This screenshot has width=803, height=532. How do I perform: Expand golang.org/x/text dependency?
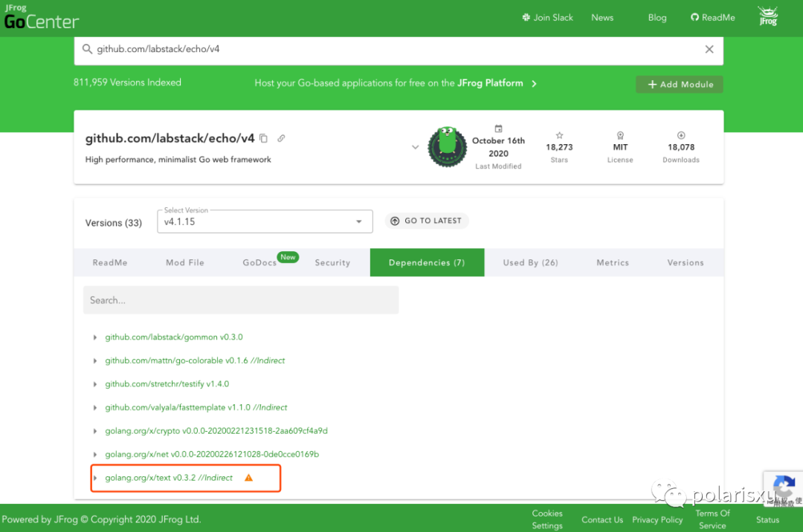pyautogui.click(x=95, y=479)
